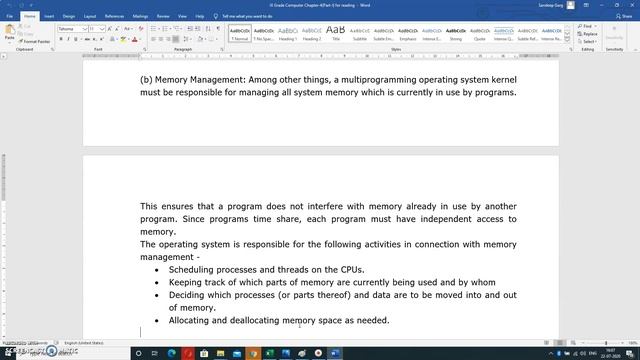Toggle Justify alignment
This screenshot has height=360, width=640.
coord(176,39)
